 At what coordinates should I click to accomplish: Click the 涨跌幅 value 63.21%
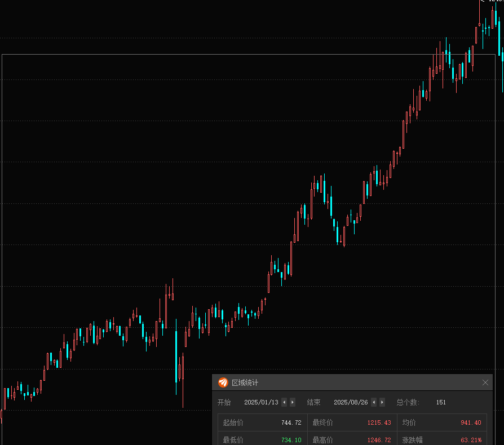(x=471, y=440)
